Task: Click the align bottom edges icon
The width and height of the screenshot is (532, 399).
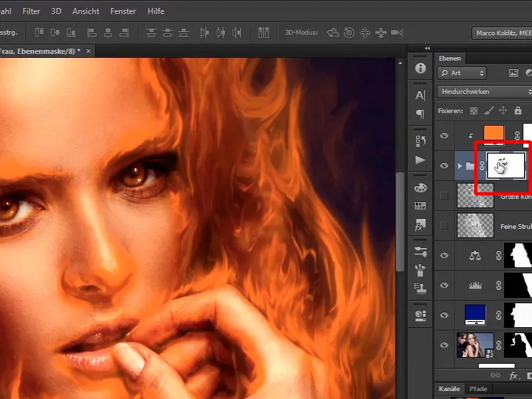Action: click(x=71, y=33)
